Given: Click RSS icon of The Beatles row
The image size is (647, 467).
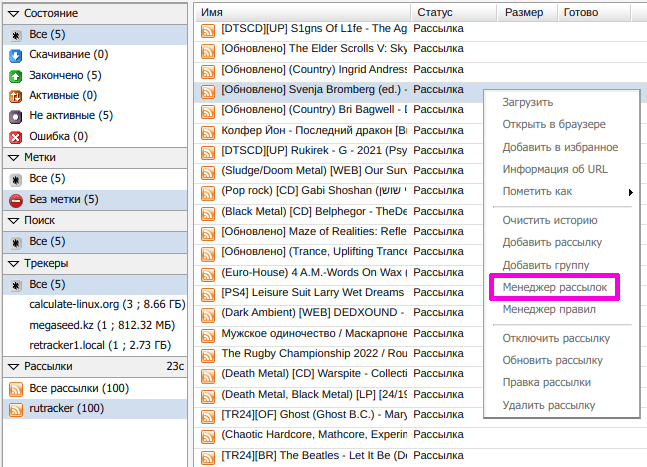Looking at the screenshot, I should click(208, 458).
